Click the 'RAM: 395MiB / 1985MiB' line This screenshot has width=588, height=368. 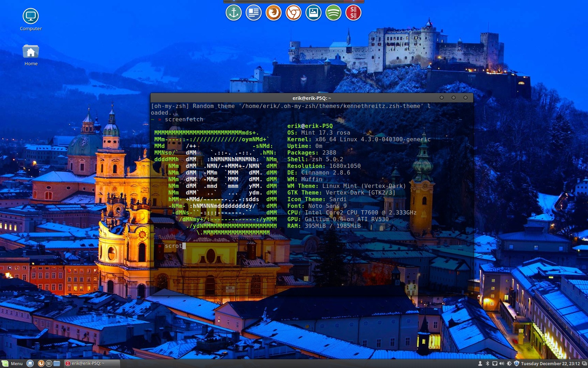(x=324, y=226)
